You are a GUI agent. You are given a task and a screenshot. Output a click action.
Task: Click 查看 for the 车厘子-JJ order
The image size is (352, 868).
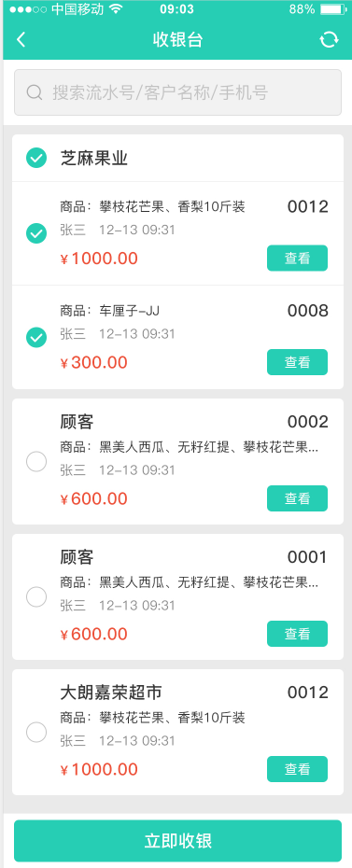(297, 362)
